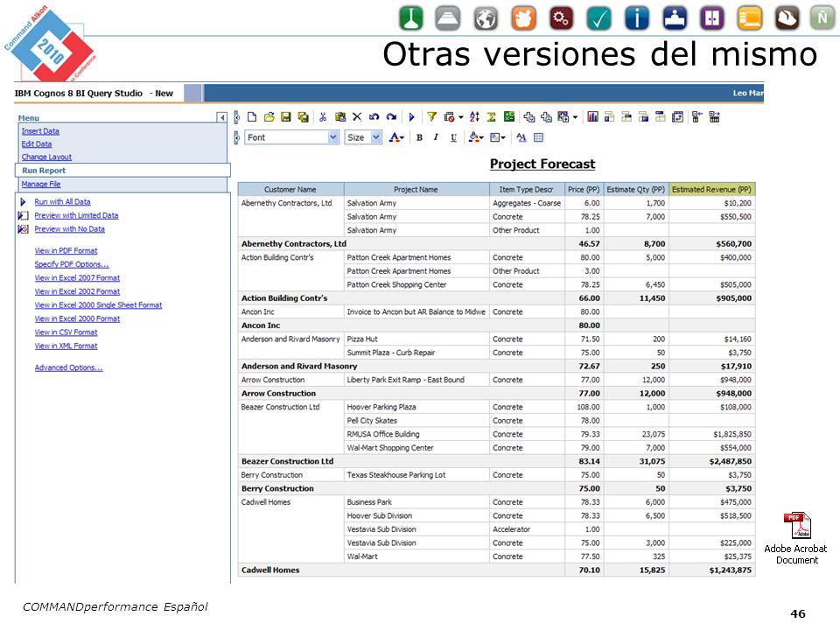Click View in PDF Format link

66,251
